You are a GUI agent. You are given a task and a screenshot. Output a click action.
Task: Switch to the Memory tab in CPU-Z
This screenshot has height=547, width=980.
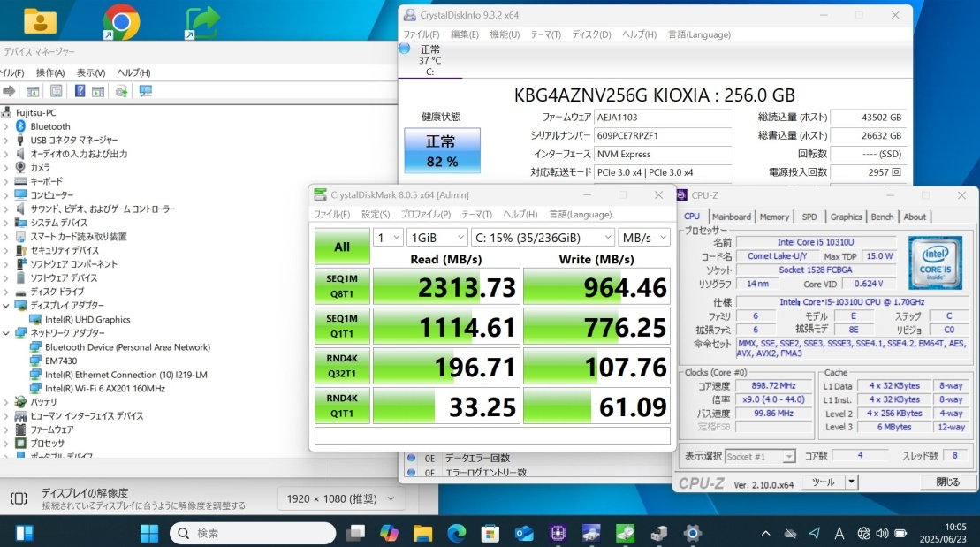pyautogui.click(x=774, y=217)
